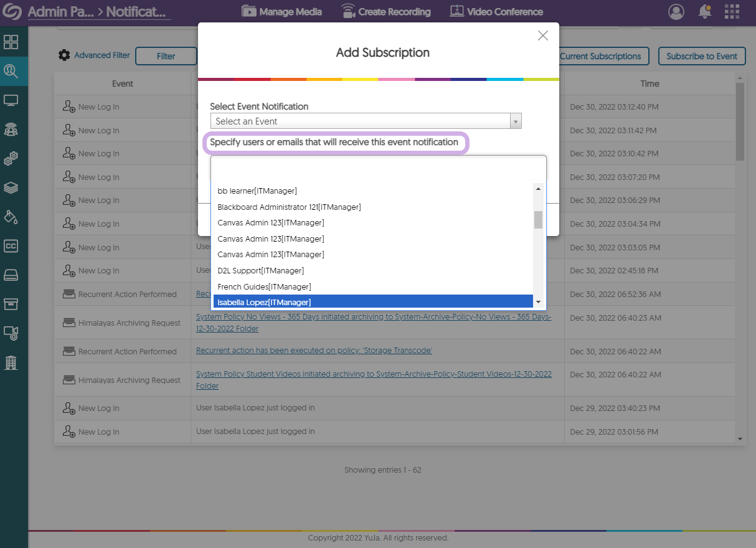756x548 pixels.
Task: Open the gears settings icon in sidebar
Action: (11, 159)
